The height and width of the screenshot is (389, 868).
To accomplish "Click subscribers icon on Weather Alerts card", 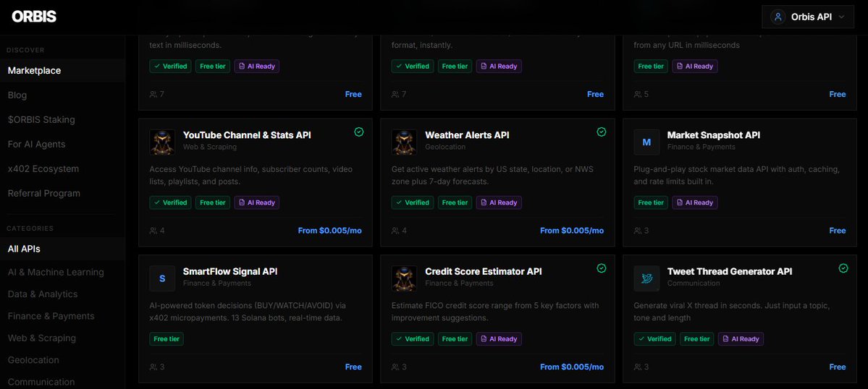I will [395, 231].
